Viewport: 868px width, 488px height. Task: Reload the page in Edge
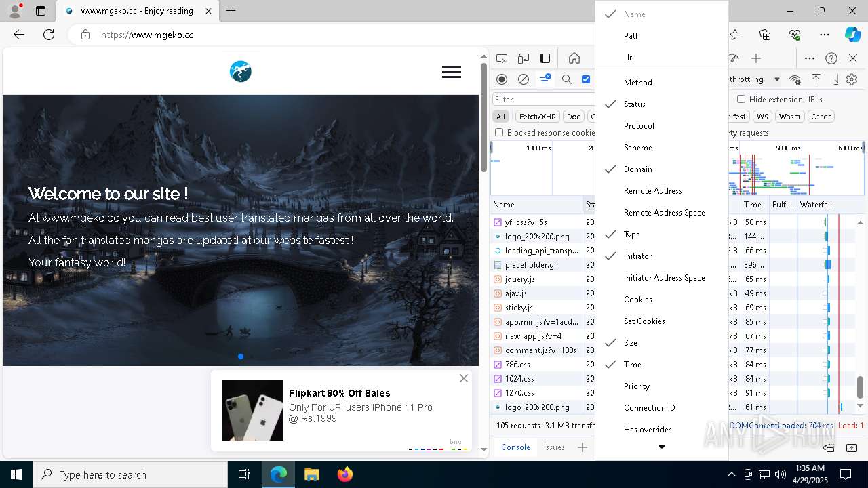pyautogui.click(x=49, y=35)
